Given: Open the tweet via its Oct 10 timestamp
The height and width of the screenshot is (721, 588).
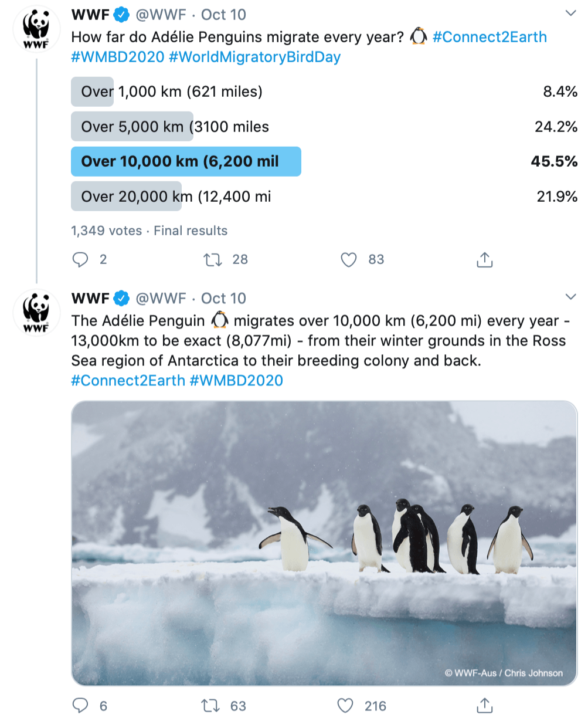Looking at the screenshot, I should click(223, 16).
